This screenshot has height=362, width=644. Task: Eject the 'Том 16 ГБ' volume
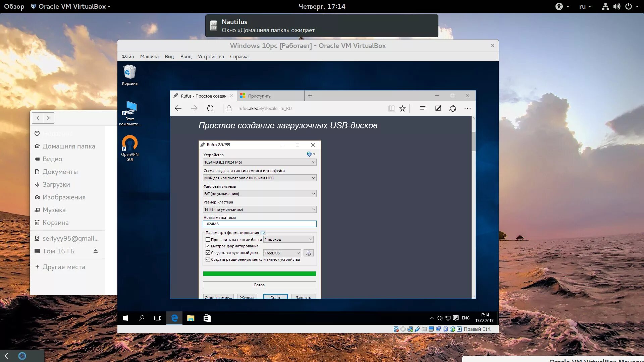(x=96, y=251)
